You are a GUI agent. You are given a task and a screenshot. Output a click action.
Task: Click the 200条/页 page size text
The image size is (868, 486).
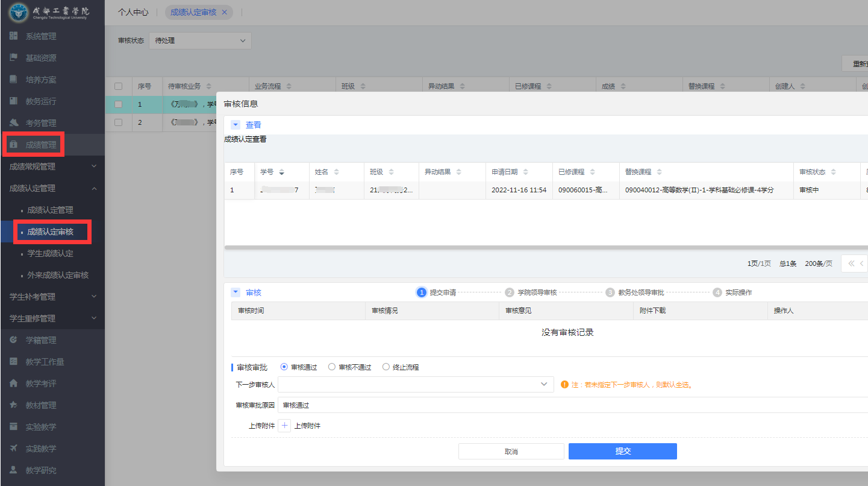(819, 264)
